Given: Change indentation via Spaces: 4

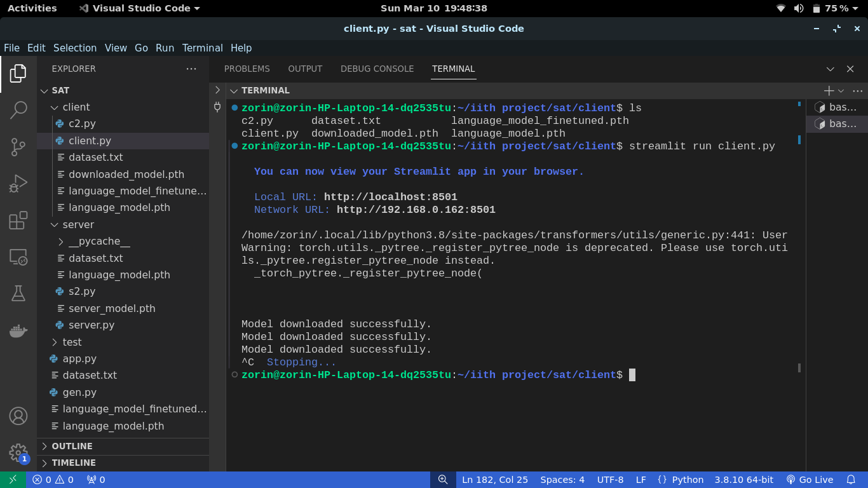Looking at the screenshot, I should coord(562,480).
